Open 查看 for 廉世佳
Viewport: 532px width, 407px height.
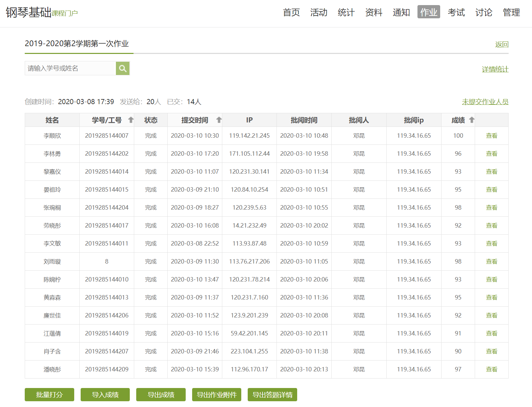point(491,315)
